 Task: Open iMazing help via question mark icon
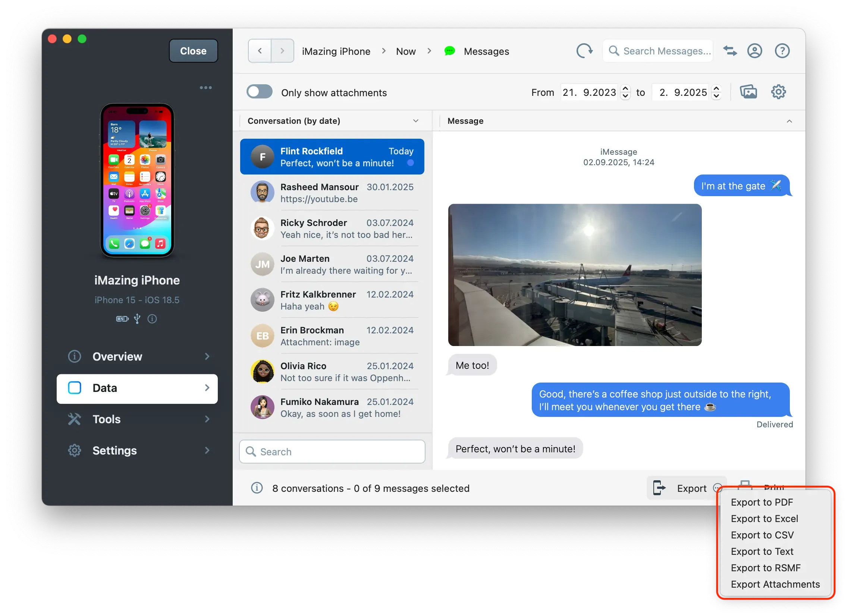pos(782,51)
